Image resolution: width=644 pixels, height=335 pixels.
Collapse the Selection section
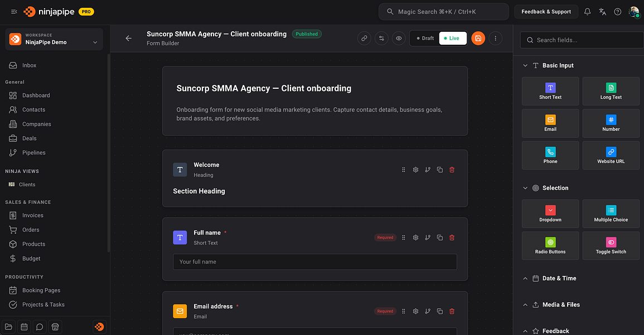pos(525,188)
